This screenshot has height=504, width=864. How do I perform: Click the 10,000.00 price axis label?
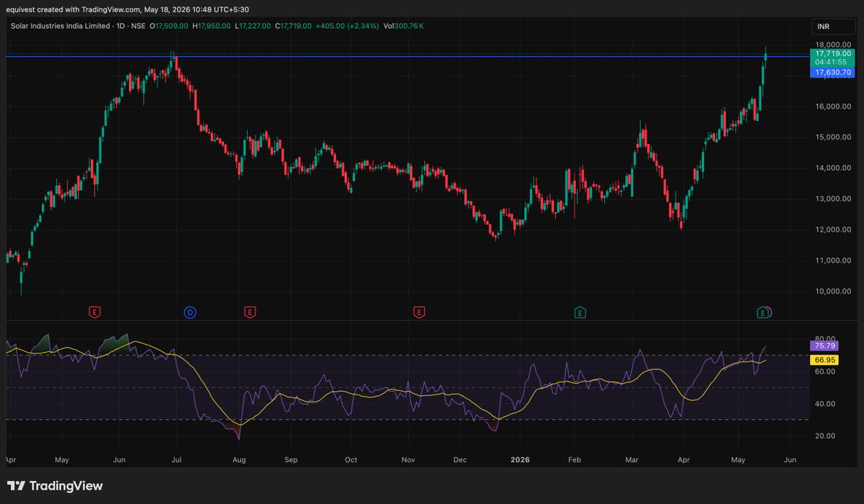click(x=833, y=292)
